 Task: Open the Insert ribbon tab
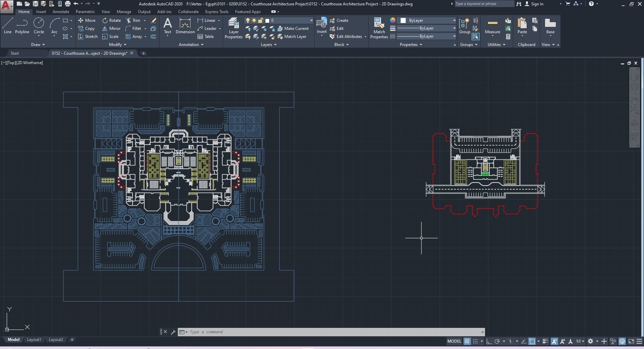click(41, 12)
